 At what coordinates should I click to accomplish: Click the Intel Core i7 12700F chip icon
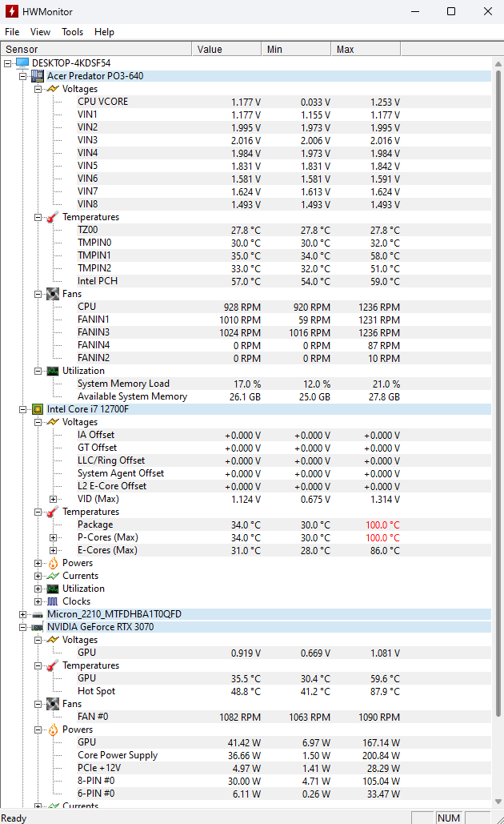click(x=38, y=409)
